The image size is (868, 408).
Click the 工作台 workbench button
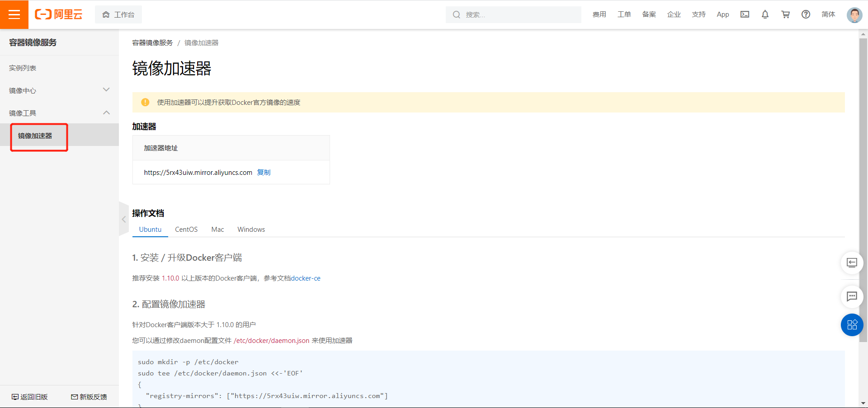(x=118, y=15)
